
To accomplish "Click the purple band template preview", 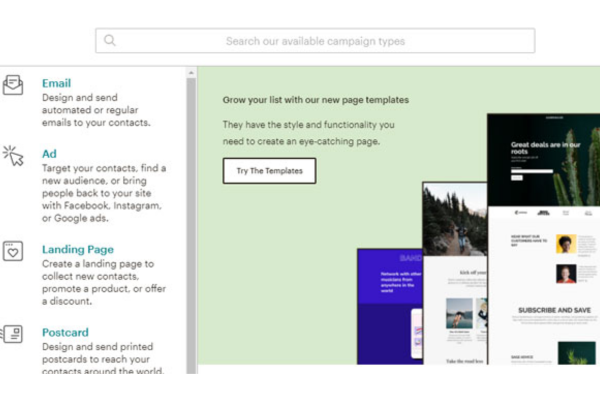I will point(390,307).
